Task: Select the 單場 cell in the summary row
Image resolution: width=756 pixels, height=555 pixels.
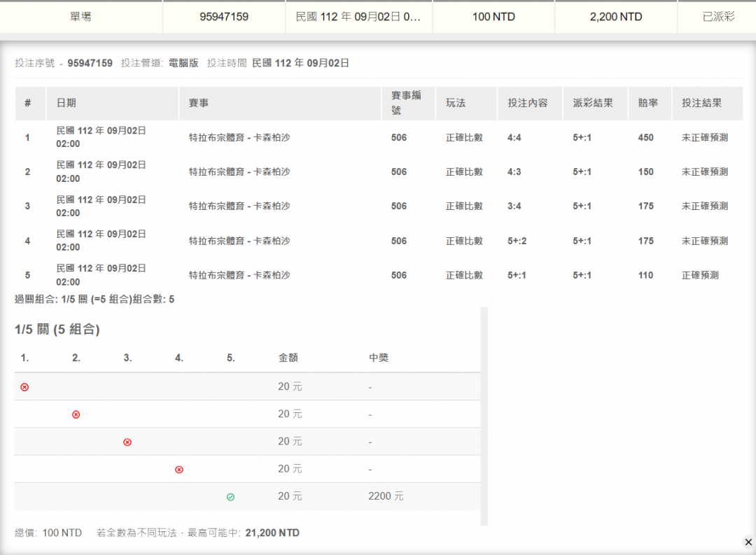Action: click(x=80, y=17)
